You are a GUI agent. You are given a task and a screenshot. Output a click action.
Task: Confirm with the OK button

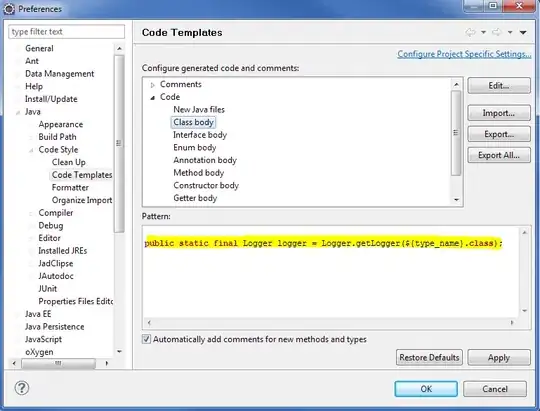point(426,389)
